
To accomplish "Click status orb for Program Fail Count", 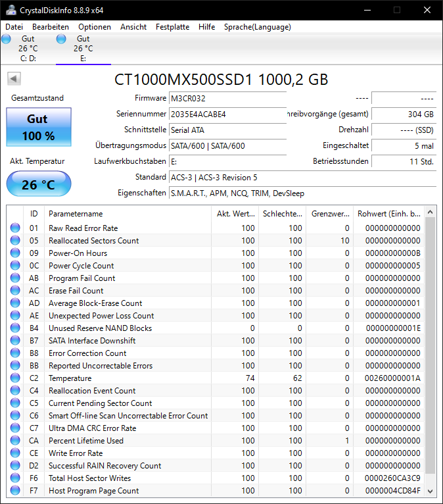I will pos(15,278).
